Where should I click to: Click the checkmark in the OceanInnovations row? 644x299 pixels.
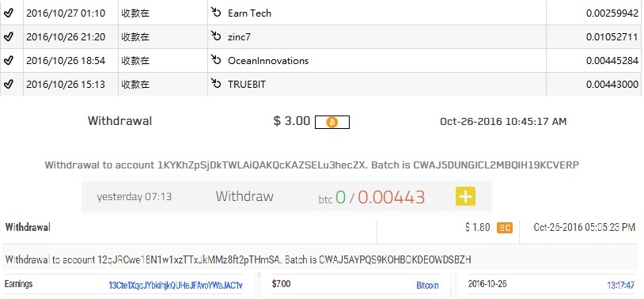point(8,60)
